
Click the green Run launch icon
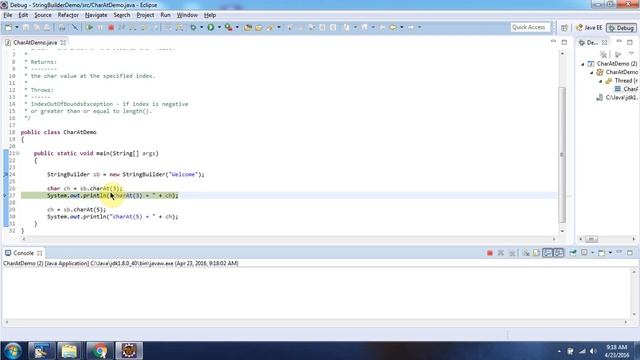(x=211, y=27)
